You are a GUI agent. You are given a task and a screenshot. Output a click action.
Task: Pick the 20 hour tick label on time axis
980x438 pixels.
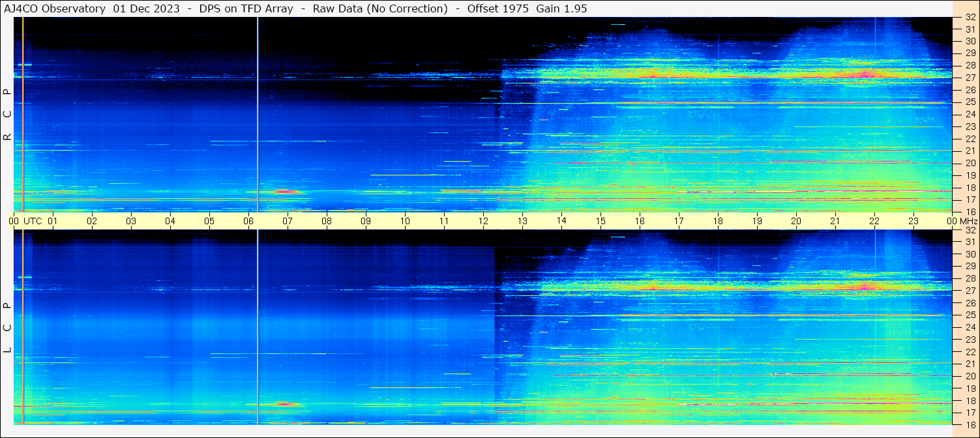[796, 221]
